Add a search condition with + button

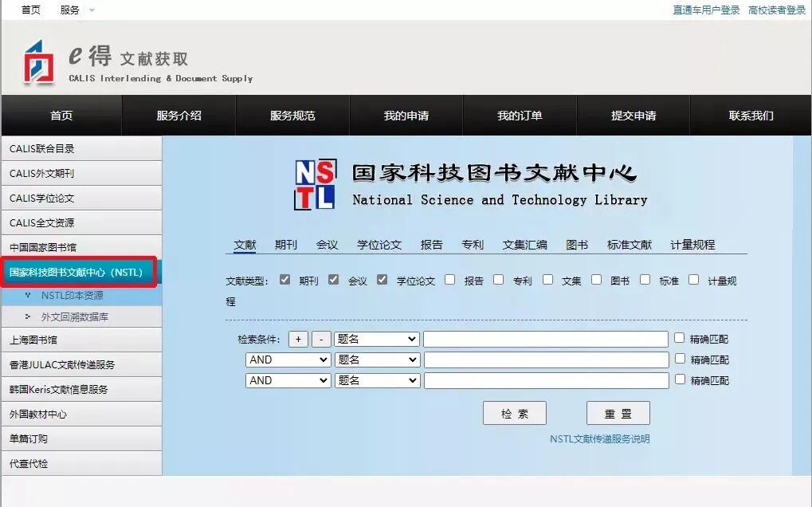[298, 340]
